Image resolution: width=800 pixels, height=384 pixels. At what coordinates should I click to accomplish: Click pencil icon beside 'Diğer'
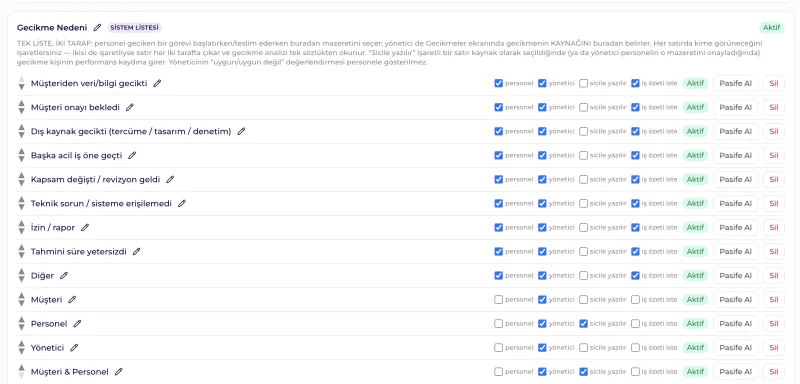point(64,275)
